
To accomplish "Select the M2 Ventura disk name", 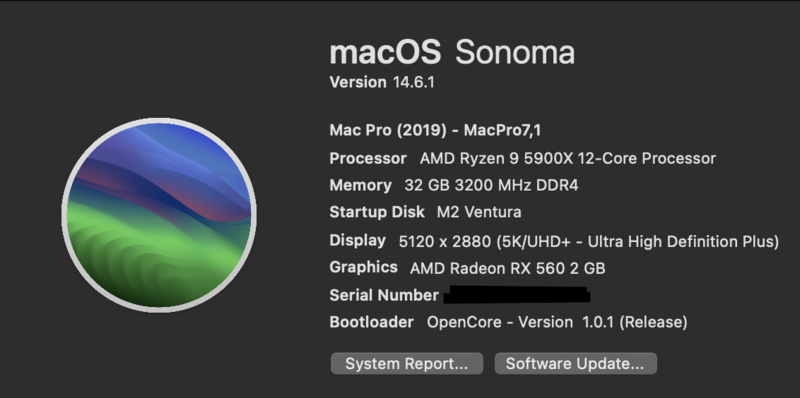I will pos(479,212).
